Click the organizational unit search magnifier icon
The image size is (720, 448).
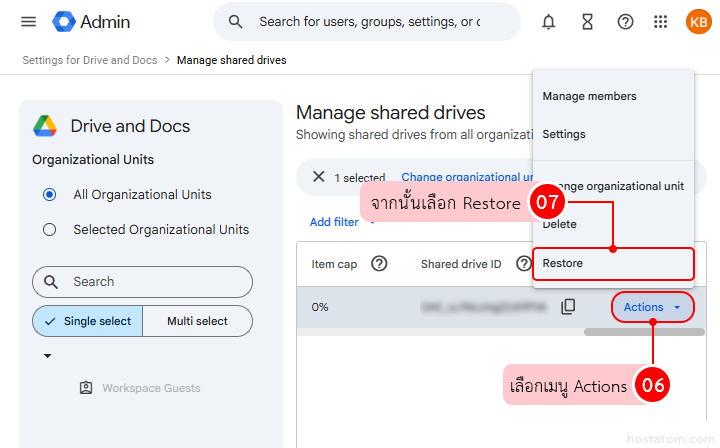(x=51, y=282)
